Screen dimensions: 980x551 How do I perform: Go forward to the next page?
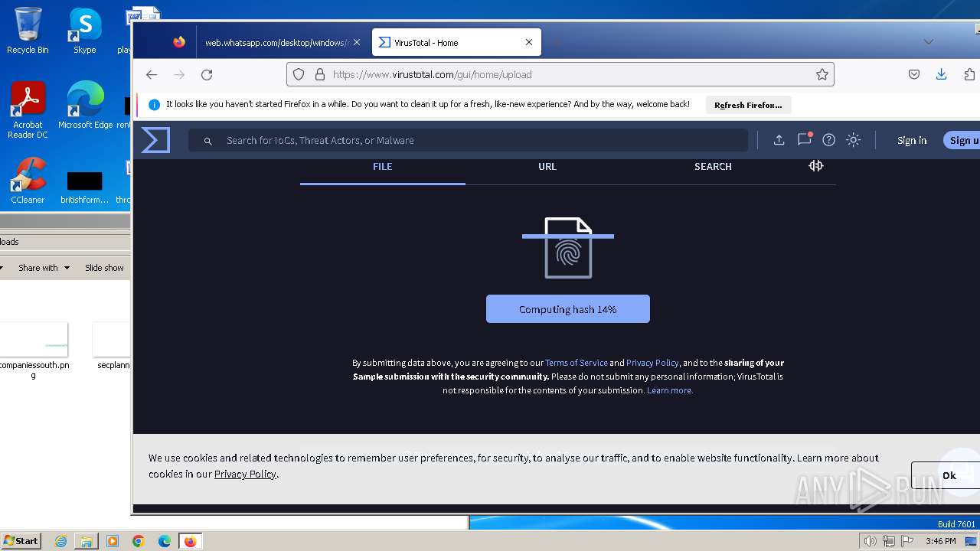click(179, 74)
